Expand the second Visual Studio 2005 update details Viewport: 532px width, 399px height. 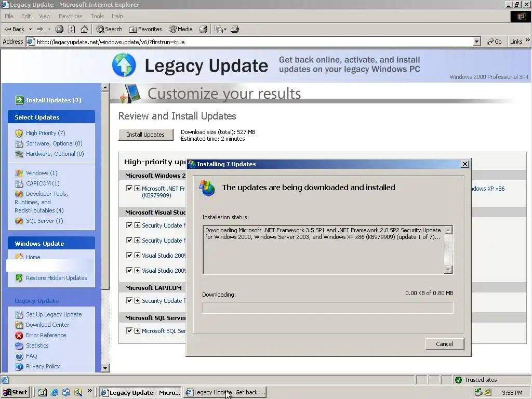coord(137,270)
